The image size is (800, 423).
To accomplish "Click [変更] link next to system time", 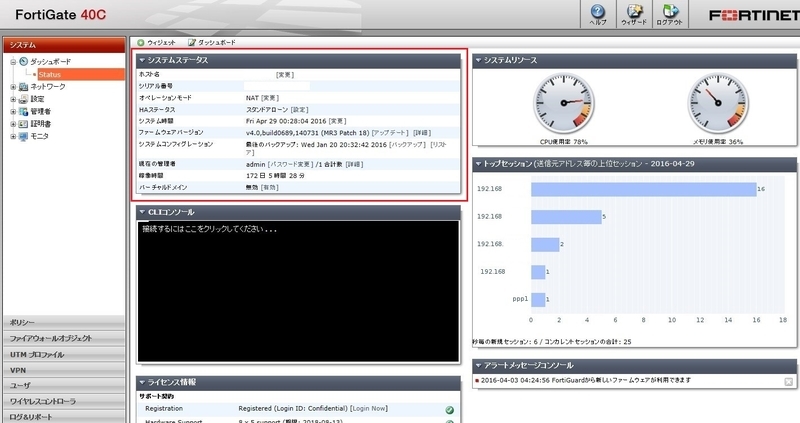I will coord(337,121).
